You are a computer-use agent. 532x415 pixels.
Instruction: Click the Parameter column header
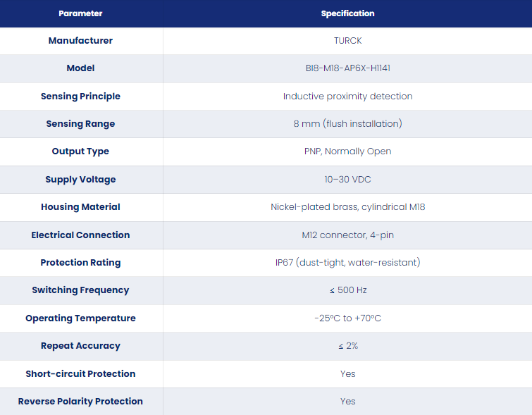pos(80,13)
